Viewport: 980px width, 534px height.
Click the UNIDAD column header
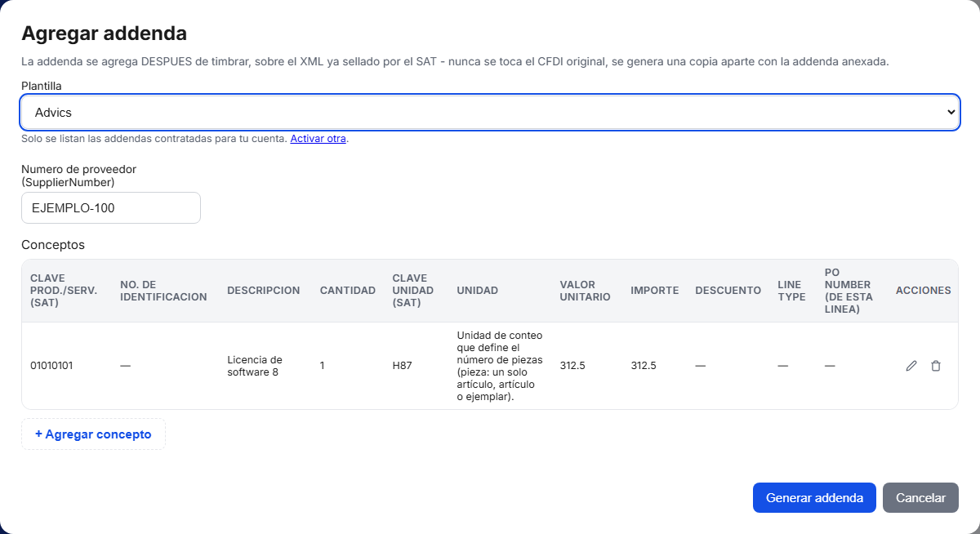point(478,291)
